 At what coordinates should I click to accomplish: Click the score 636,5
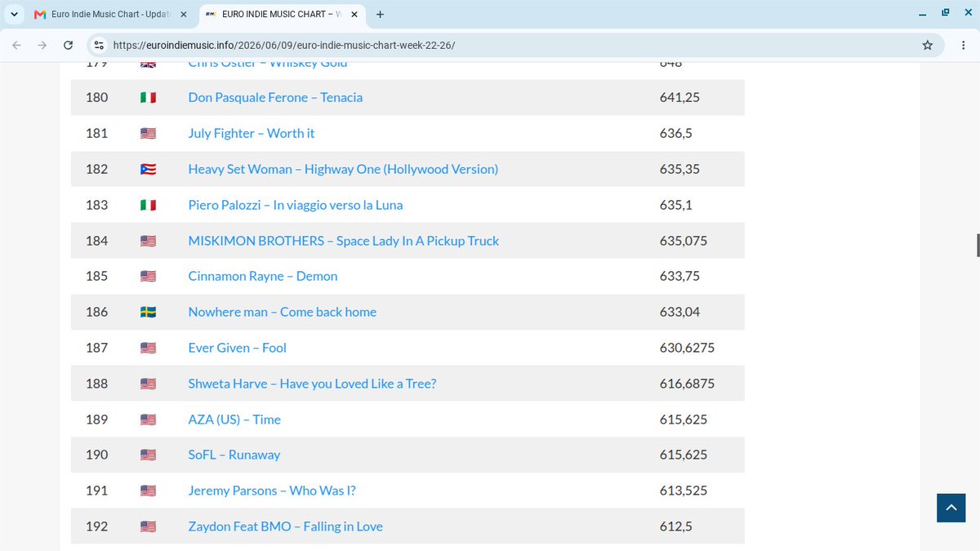[676, 133]
